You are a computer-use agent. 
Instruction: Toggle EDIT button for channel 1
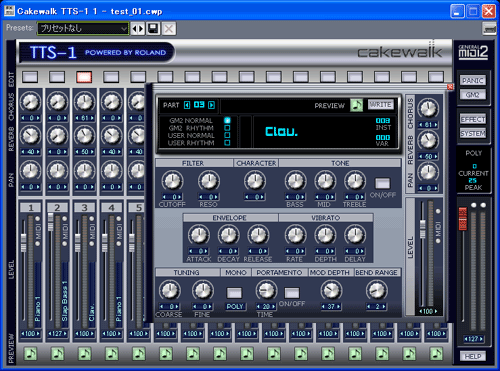[x=30, y=77]
